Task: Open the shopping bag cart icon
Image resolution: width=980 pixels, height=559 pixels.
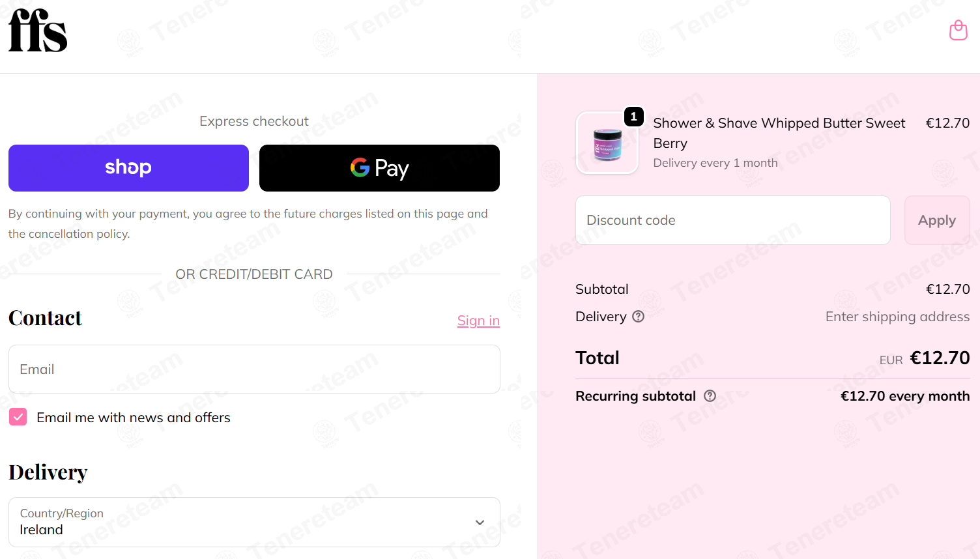Action: point(958,30)
